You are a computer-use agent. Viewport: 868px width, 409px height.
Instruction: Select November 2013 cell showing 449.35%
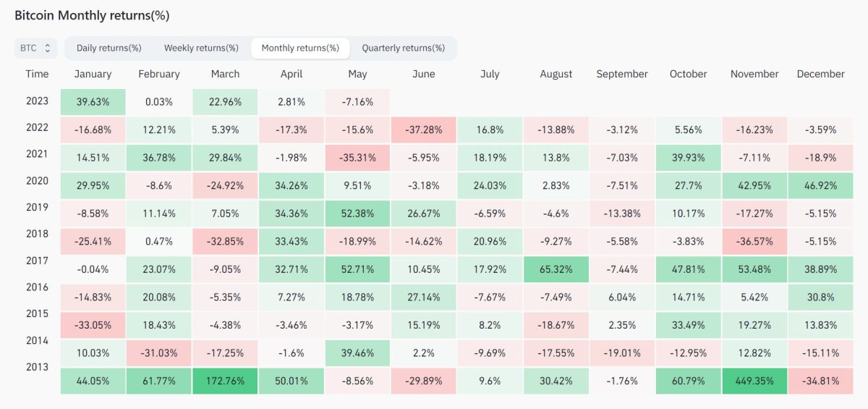point(754,381)
